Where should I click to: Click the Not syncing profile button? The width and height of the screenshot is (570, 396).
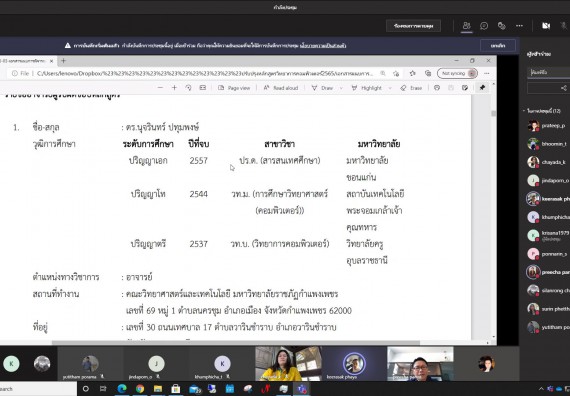pyautogui.click(x=457, y=73)
